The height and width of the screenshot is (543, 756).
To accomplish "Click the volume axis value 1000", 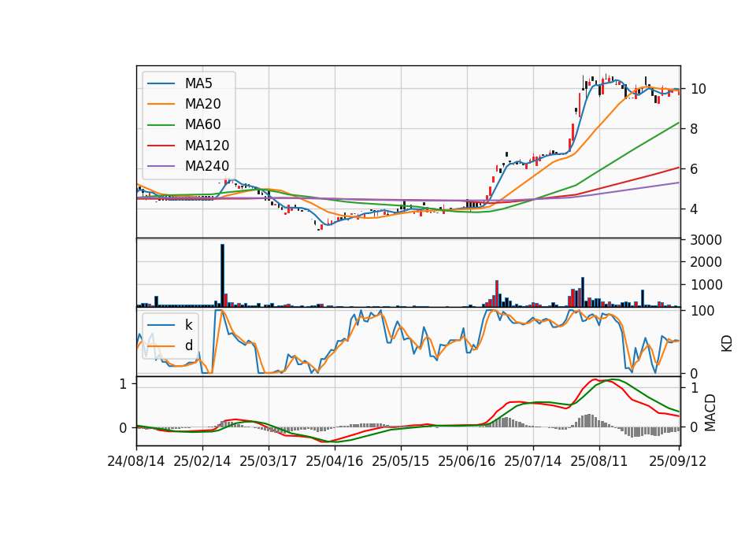I will [706, 285].
